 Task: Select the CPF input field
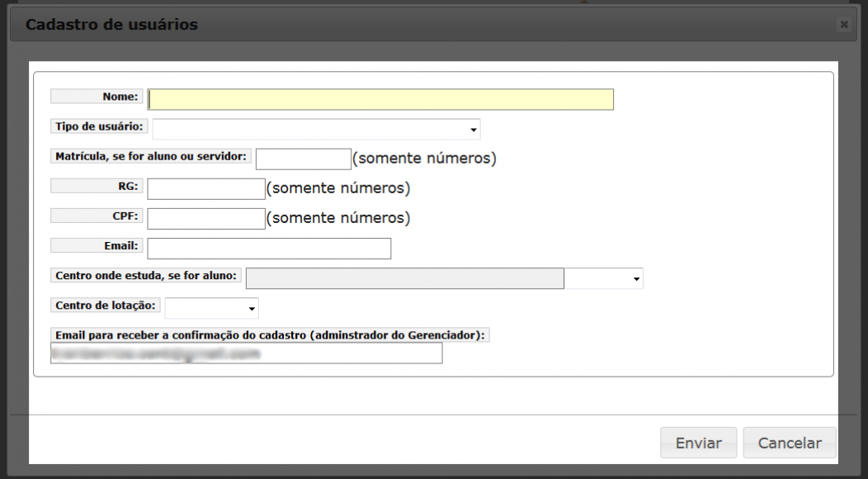[205, 218]
